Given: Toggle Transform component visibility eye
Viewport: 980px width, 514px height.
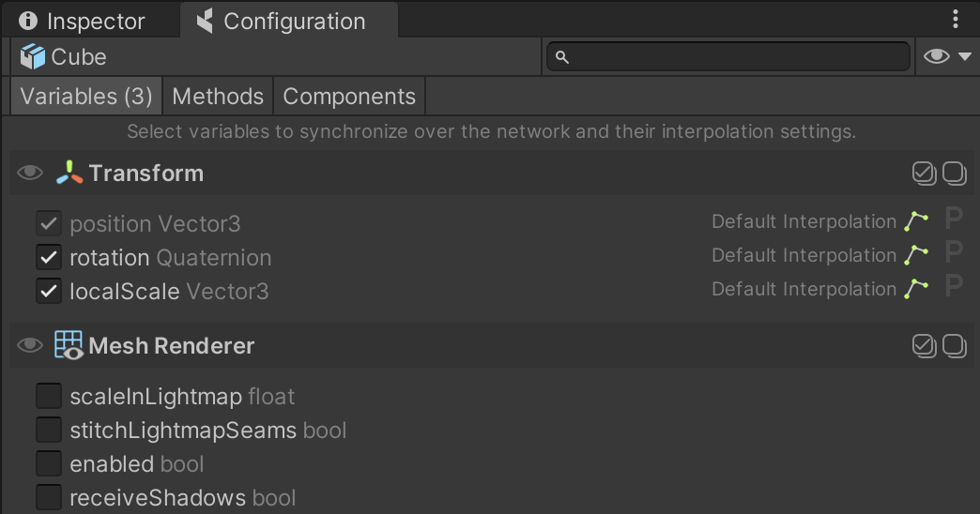Looking at the screenshot, I should click(30, 174).
